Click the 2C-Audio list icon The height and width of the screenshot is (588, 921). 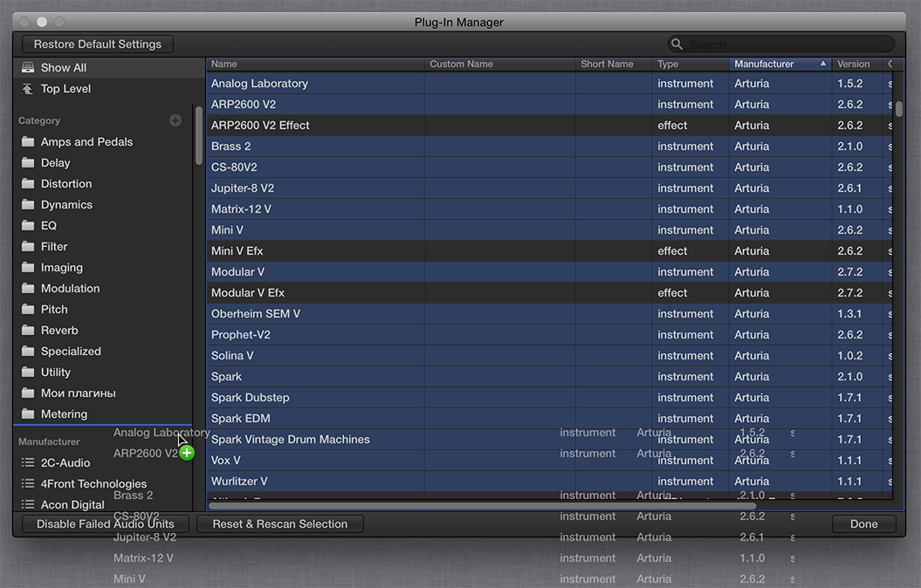point(28,462)
